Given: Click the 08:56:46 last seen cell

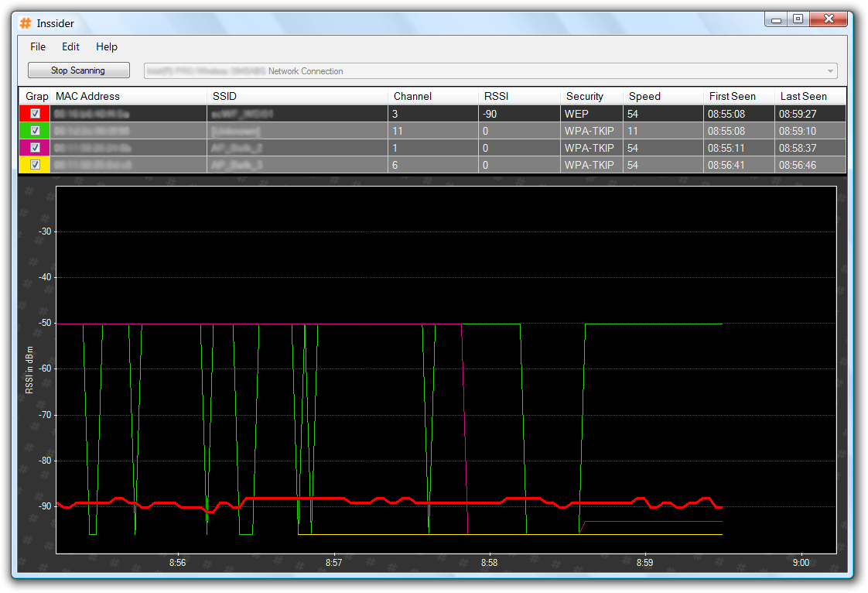Looking at the screenshot, I should (811, 165).
